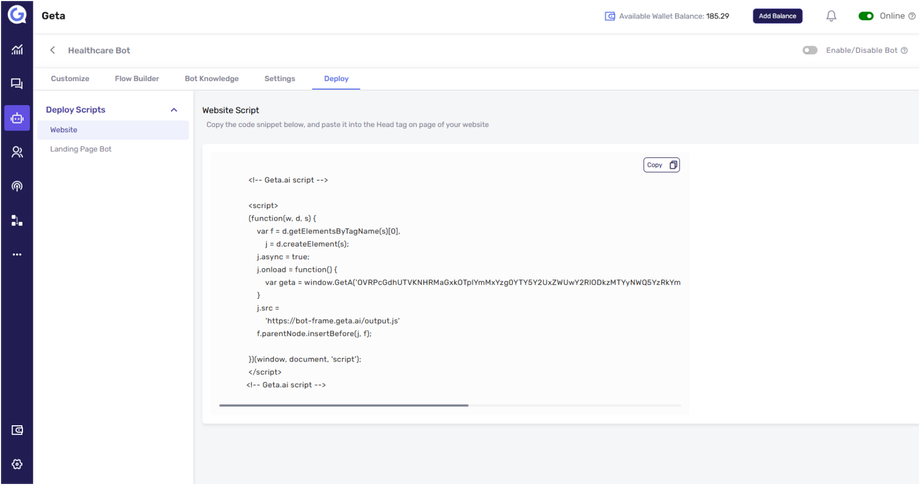Click the Add Balance button
The height and width of the screenshot is (485, 920).
tap(777, 16)
